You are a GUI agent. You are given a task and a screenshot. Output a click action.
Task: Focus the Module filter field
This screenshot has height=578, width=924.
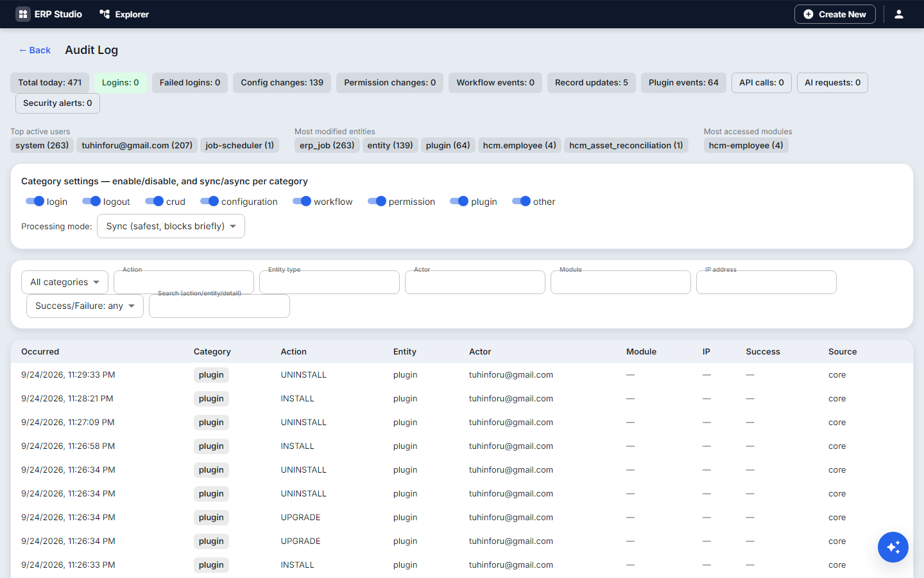click(620, 282)
